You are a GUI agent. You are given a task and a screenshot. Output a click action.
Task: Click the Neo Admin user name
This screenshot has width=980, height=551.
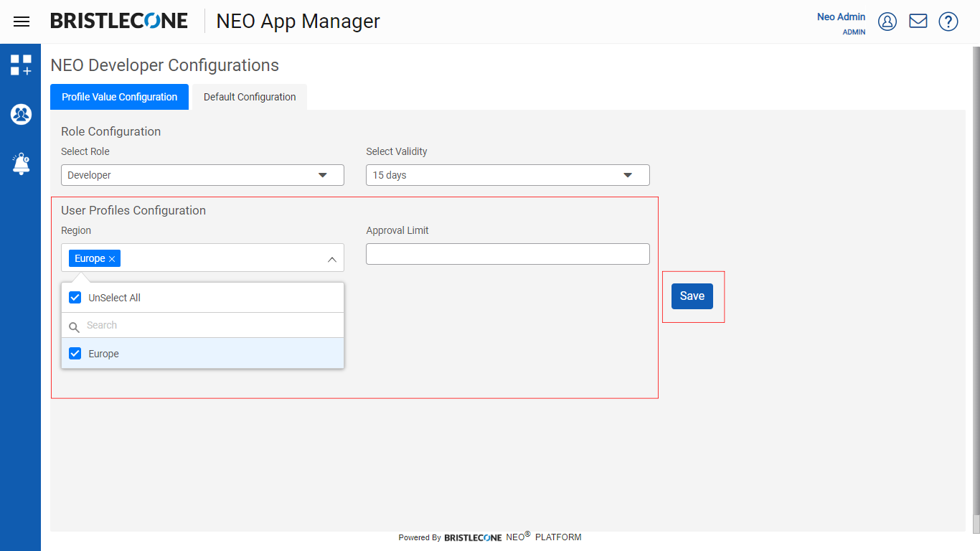(x=841, y=17)
